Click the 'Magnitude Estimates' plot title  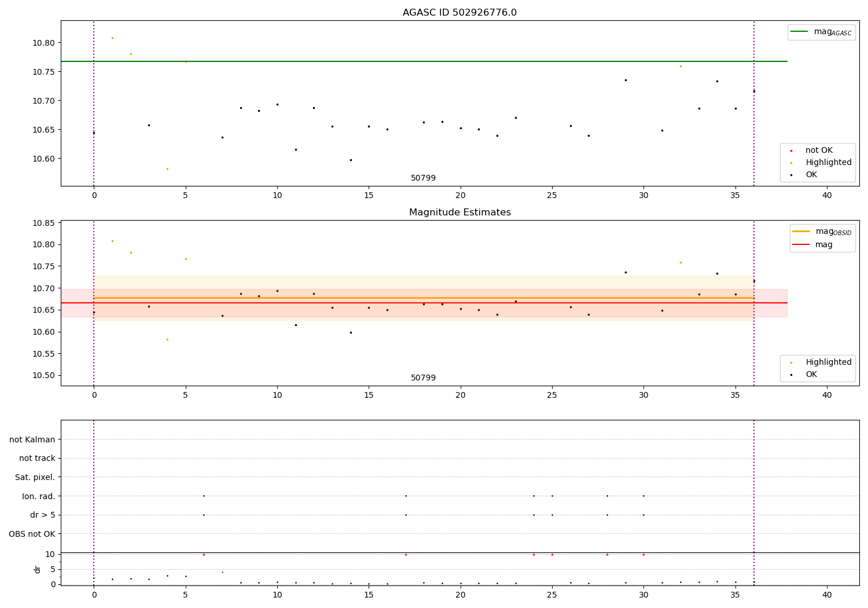click(459, 213)
